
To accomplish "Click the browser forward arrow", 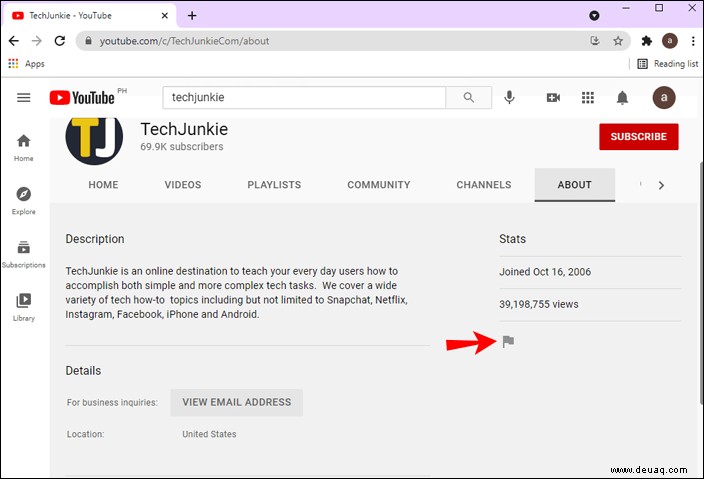I will pos(36,41).
